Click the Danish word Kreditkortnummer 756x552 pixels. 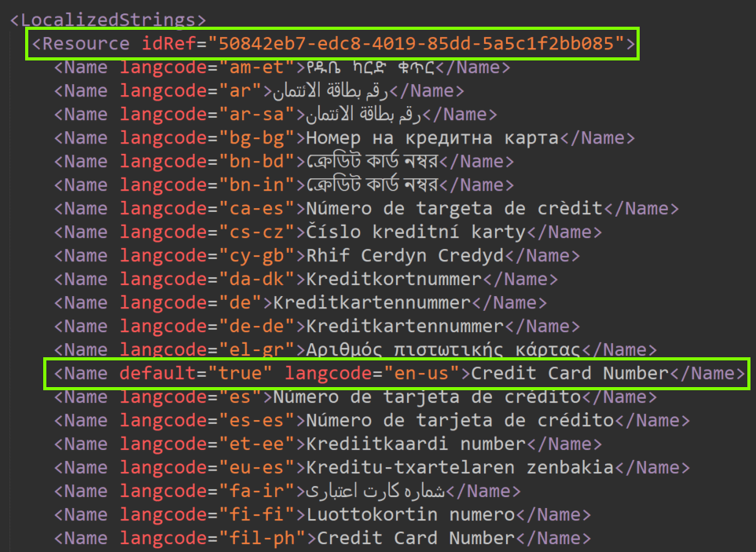(393, 280)
